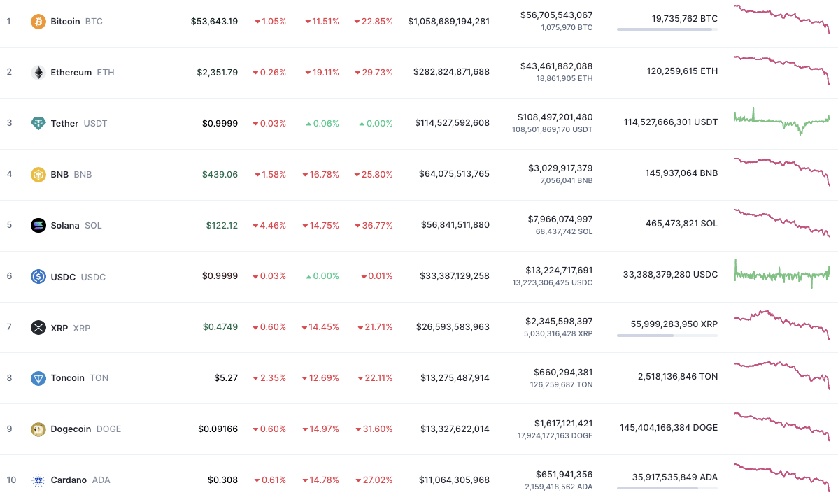This screenshot has width=838, height=504.
Task: Click Bitcoin's 22.85% decline value
Action: coord(374,22)
